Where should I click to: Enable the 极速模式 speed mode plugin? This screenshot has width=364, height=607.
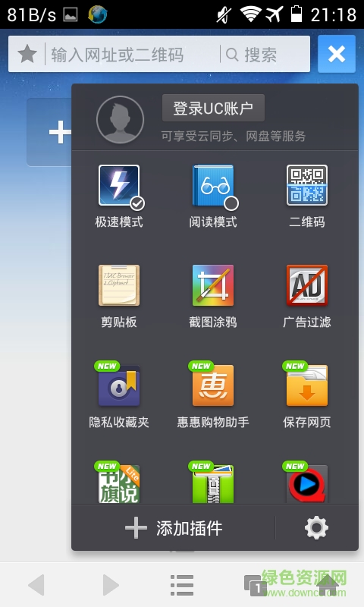pyautogui.click(x=119, y=186)
